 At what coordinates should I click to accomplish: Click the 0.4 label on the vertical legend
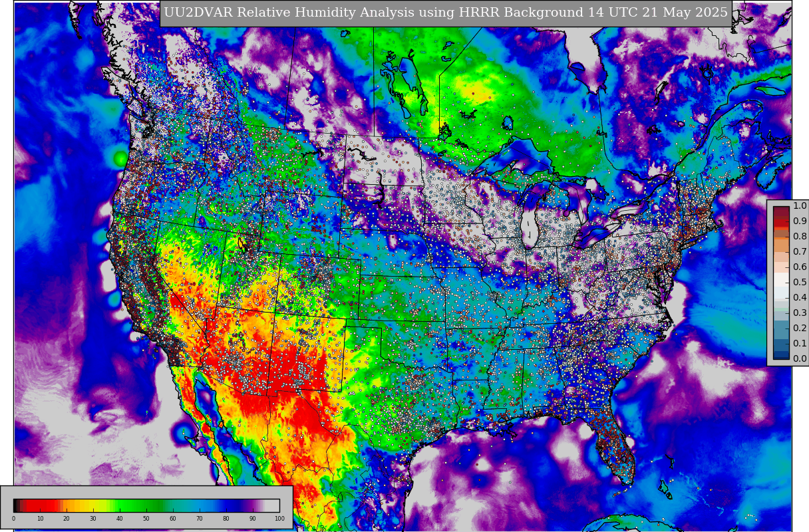[800, 297]
